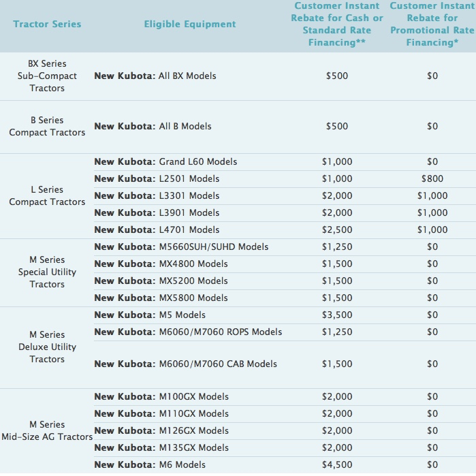Select "New Kubota: Grand L60 Models"
This screenshot has width=476, height=476.
pyautogui.click(x=165, y=162)
